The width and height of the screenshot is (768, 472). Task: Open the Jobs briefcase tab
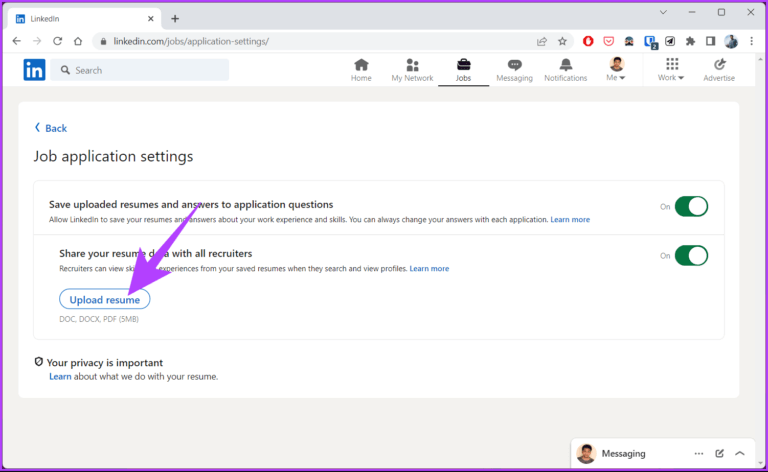(x=463, y=70)
